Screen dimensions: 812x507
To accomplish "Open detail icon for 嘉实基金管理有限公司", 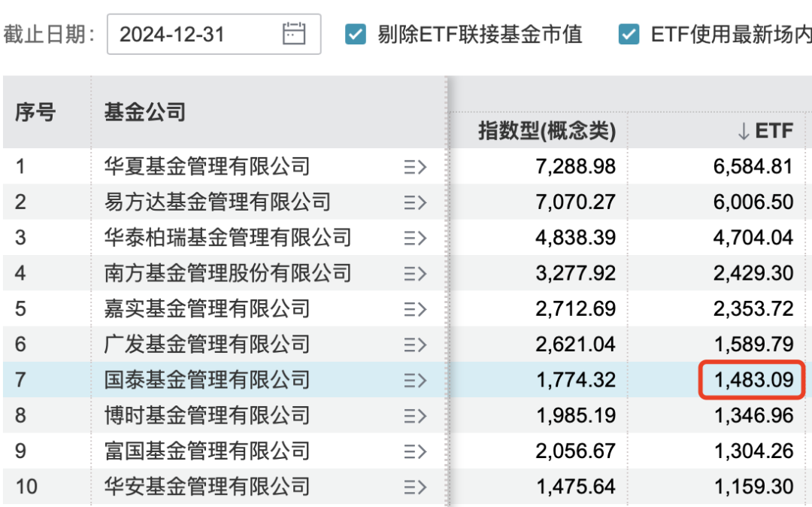I will (x=415, y=309).
